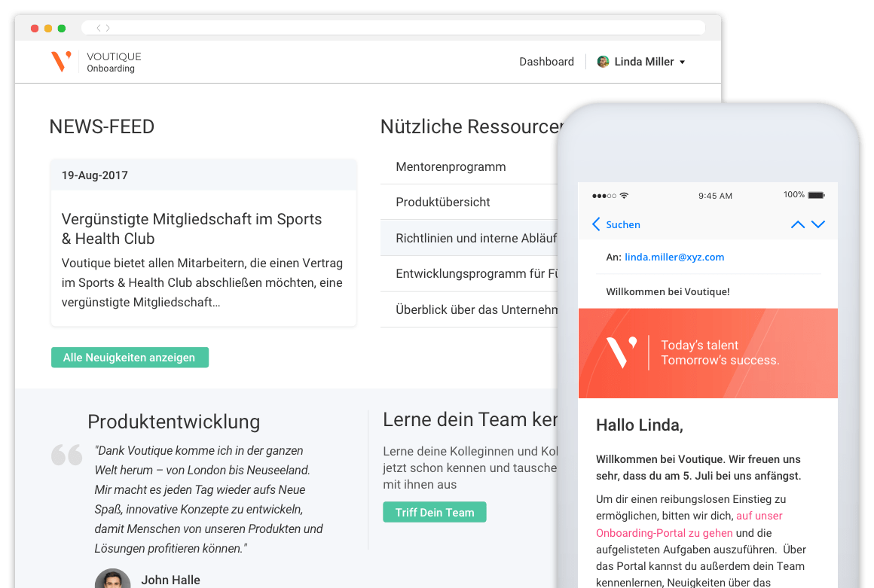Tap the 9:45 AM clock on phone
Viewport: 874px width, 588px height.
(x=715, y=196)
